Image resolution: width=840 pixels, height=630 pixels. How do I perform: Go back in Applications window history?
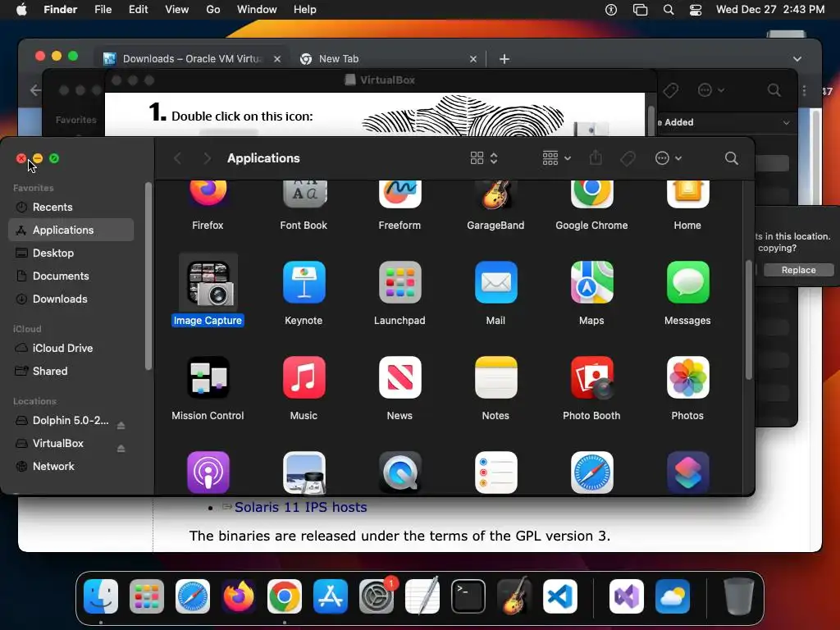177,158
